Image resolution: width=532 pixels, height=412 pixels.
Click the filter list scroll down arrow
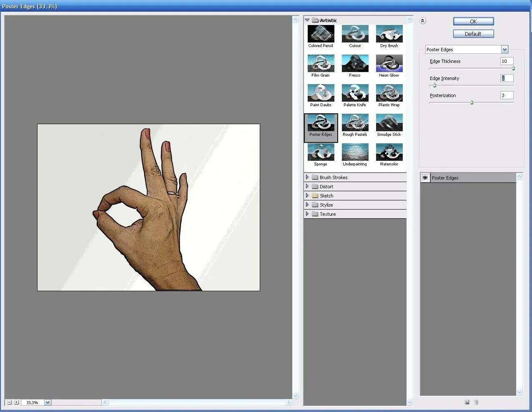point(410,402)
